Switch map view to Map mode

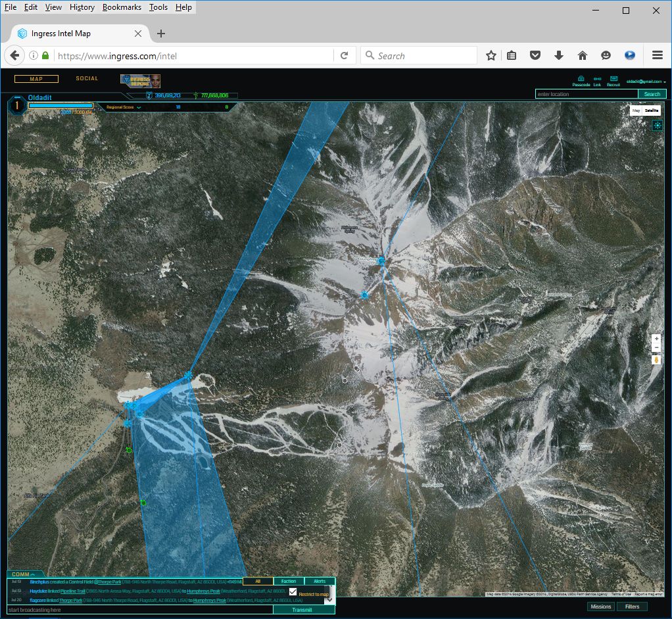[x=636, y=111]
